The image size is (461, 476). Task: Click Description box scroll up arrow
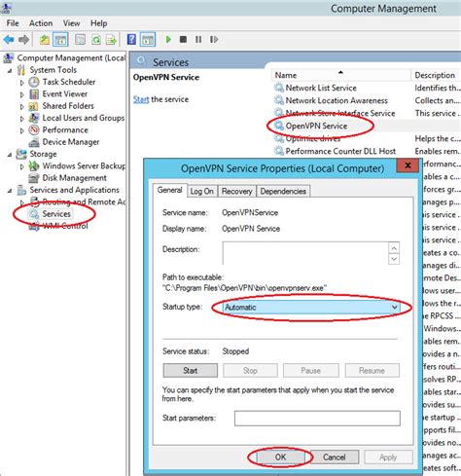394,248
